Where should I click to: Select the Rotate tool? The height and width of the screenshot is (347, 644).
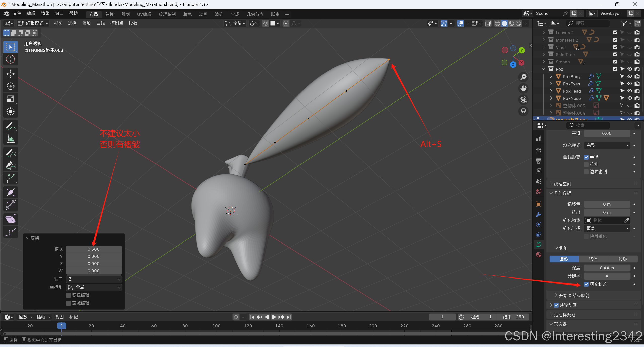click(10, 86)
